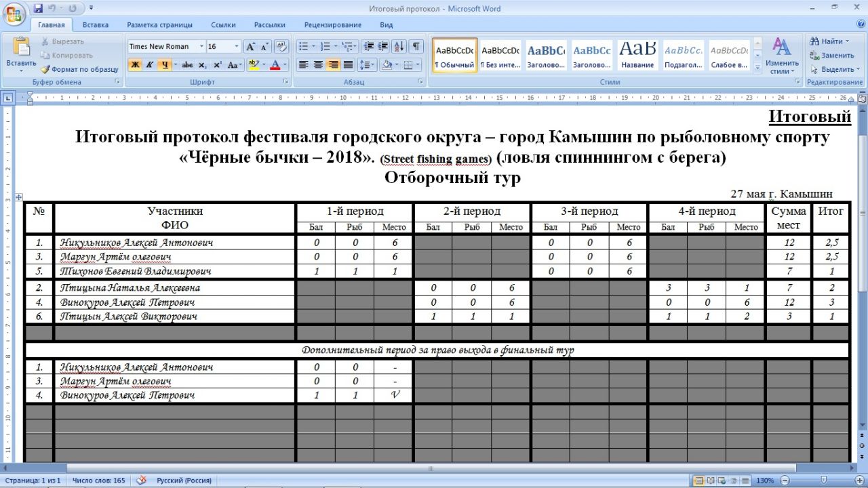Click the multilevel list icon
This screenshot has height=488, width=868.
[347, 47]
